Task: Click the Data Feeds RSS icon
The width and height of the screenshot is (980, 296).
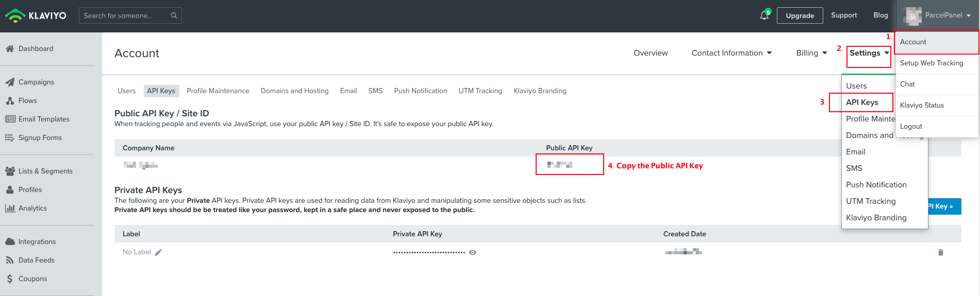Action: tap(10, 260)
